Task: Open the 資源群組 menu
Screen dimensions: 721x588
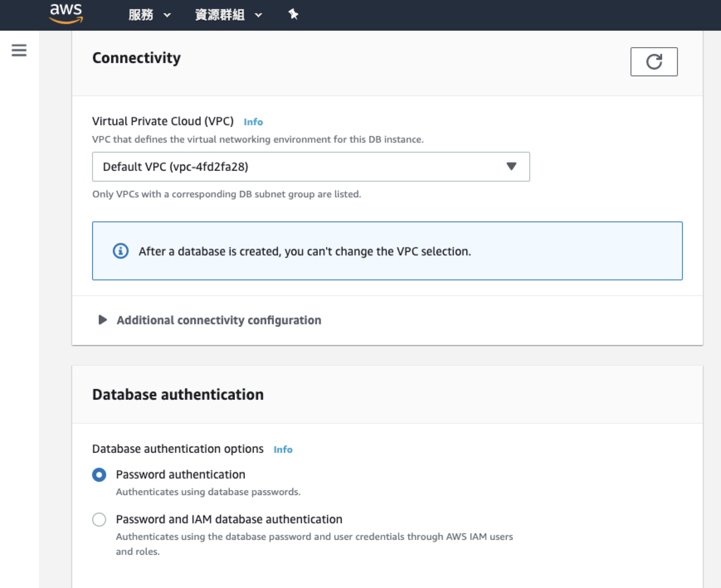Action: click(x=220, y=15)
